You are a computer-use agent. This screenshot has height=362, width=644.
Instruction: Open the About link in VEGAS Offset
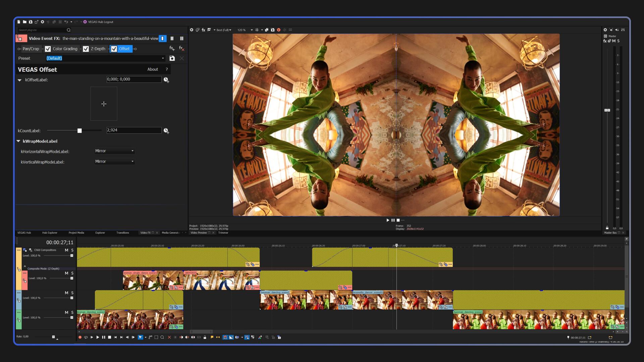coord(153,69)
